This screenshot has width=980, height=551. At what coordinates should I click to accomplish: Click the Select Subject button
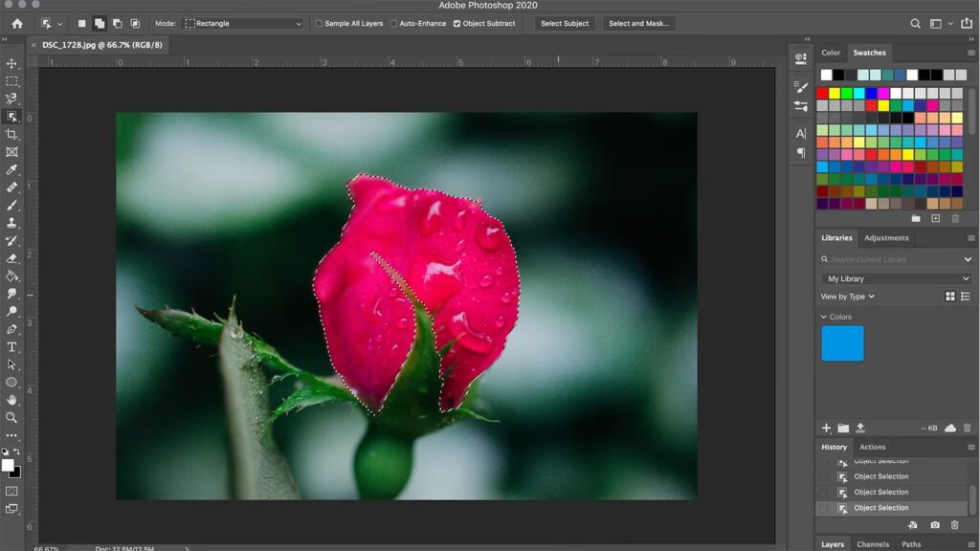(565, 23)
